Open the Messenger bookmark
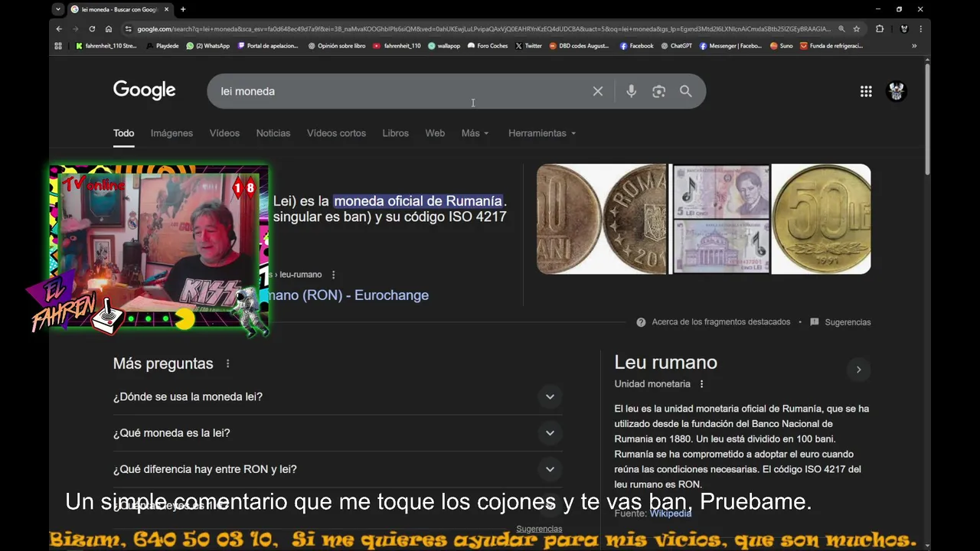Viewport: 980px width, 551px height. [x=730, y=46]
